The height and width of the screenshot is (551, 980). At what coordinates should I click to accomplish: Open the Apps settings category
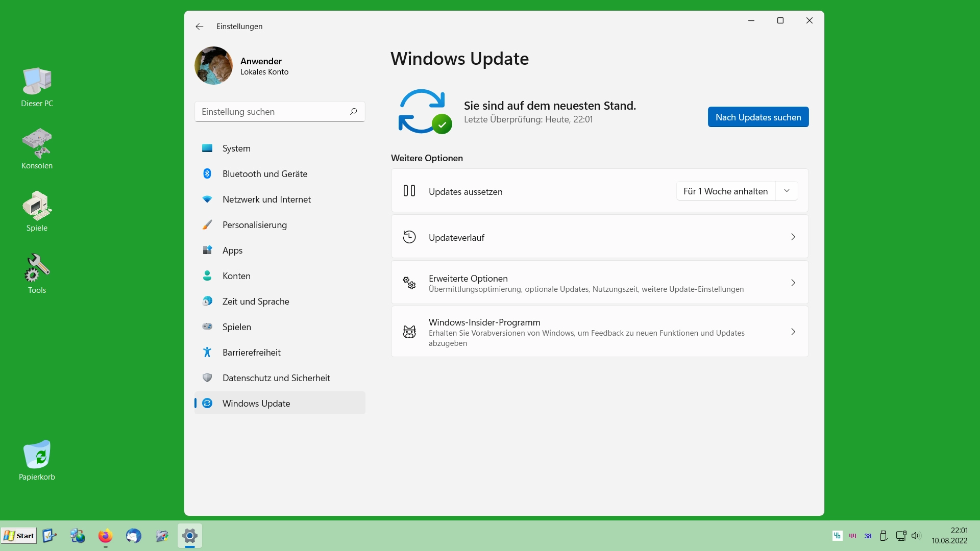pos(280,251)
